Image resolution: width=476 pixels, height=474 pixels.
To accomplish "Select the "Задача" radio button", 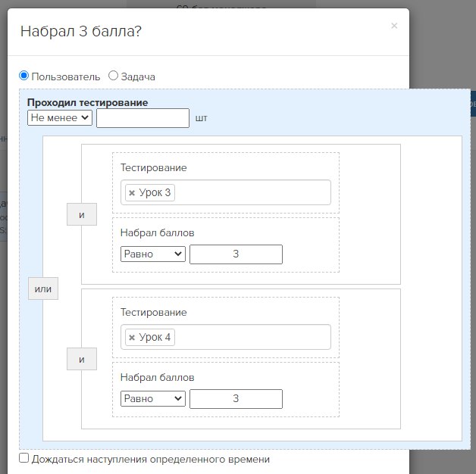I will coord(113,76).
